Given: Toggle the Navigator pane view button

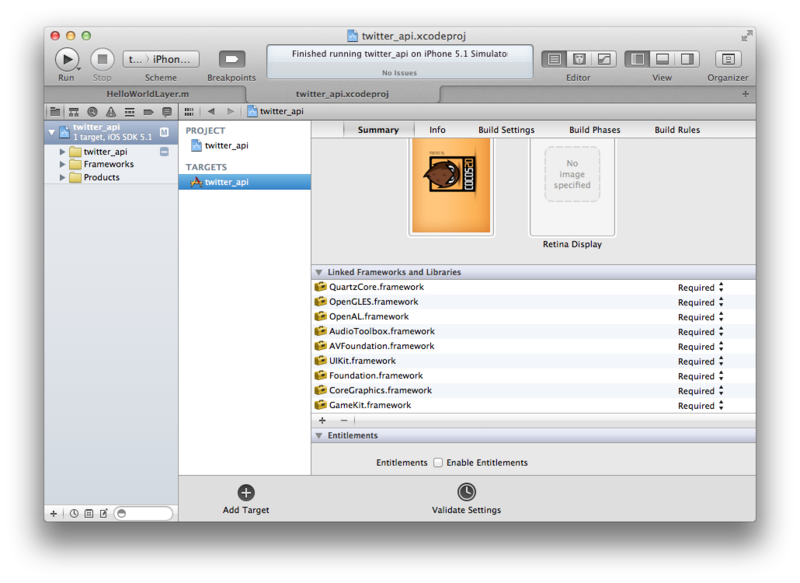Looking at the screenshot, I should pos(637,59).
